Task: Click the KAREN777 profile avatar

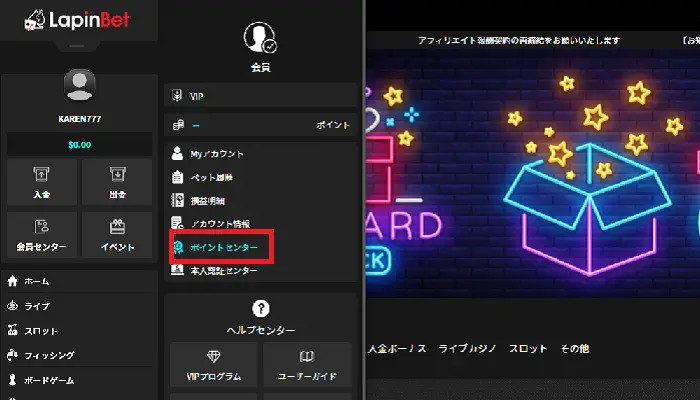Action: (x=79, y=86)
